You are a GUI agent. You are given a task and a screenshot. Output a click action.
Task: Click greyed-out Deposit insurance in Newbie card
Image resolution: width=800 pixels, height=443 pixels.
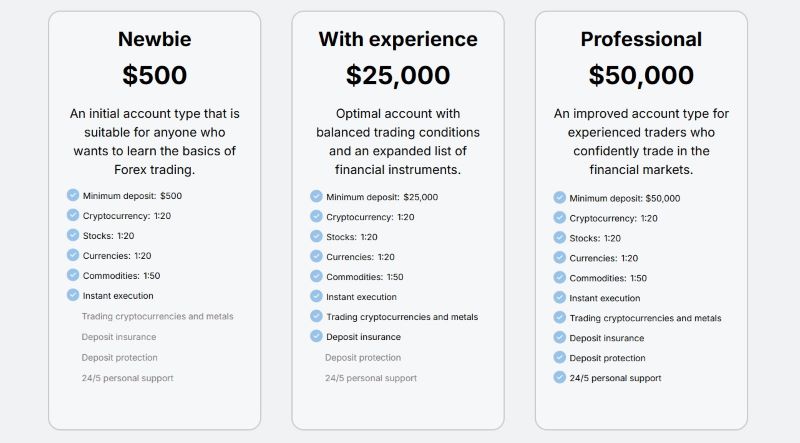(x=120, y=337)
